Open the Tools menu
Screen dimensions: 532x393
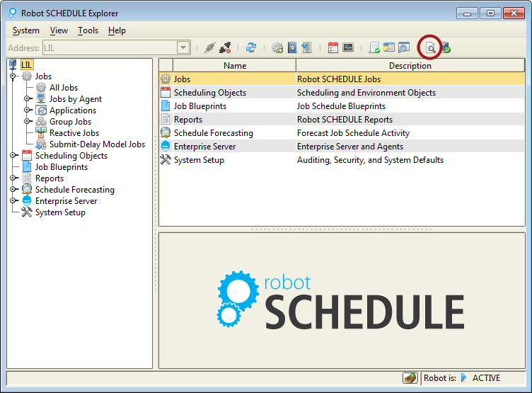click(88, 30)
